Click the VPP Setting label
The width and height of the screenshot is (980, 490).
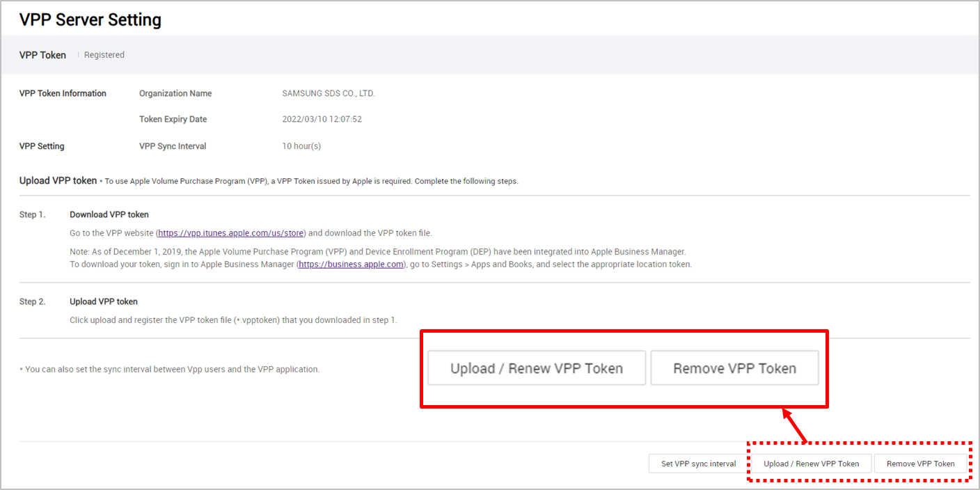(42, 146)
